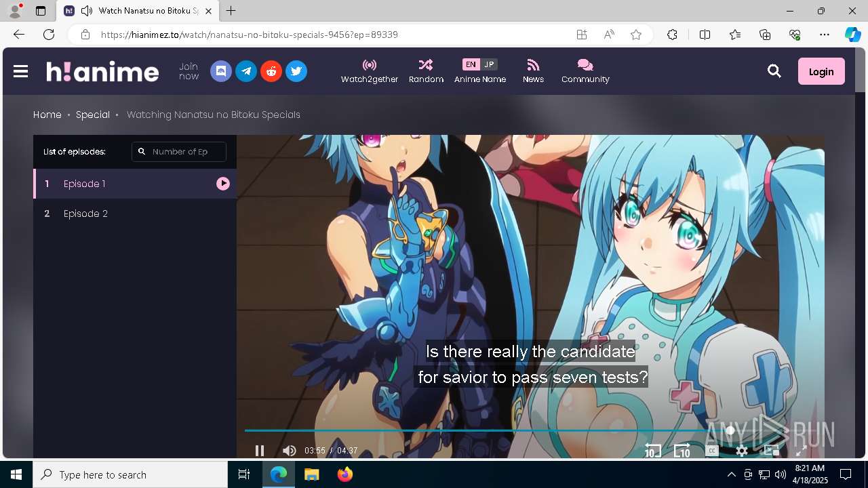Open a Random anime
Viewport: 868px width, 488px height.
coord(426,71)
